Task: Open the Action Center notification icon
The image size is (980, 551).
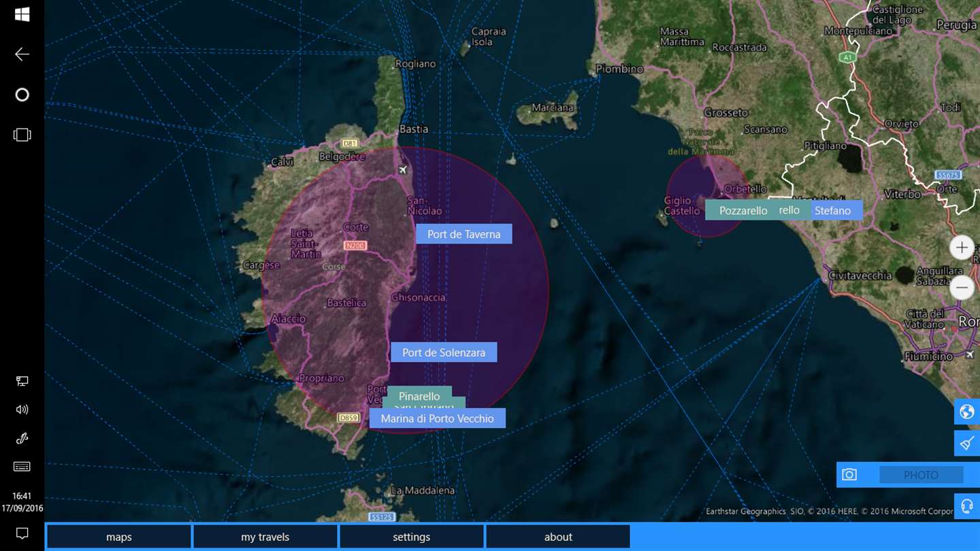Action: tap(22, 533)
